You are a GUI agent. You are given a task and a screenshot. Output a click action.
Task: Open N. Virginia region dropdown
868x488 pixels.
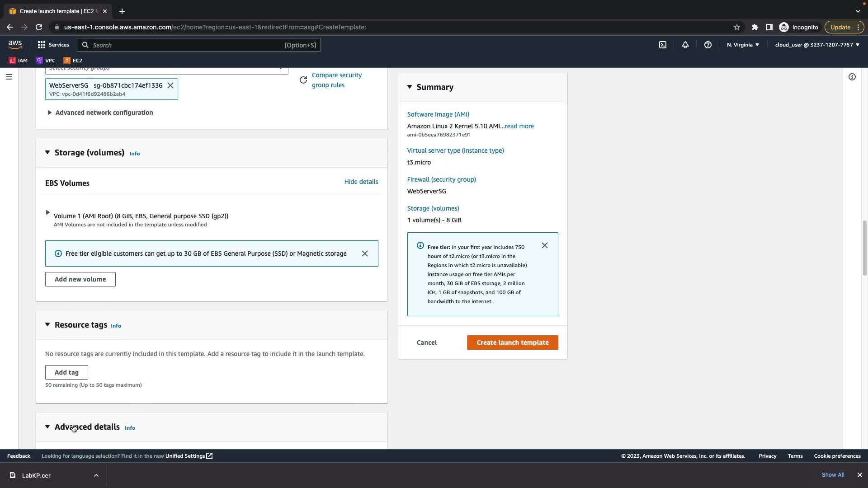743,45
